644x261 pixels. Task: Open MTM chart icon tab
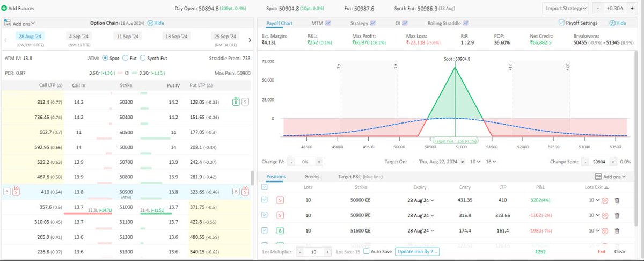[327, 23]
